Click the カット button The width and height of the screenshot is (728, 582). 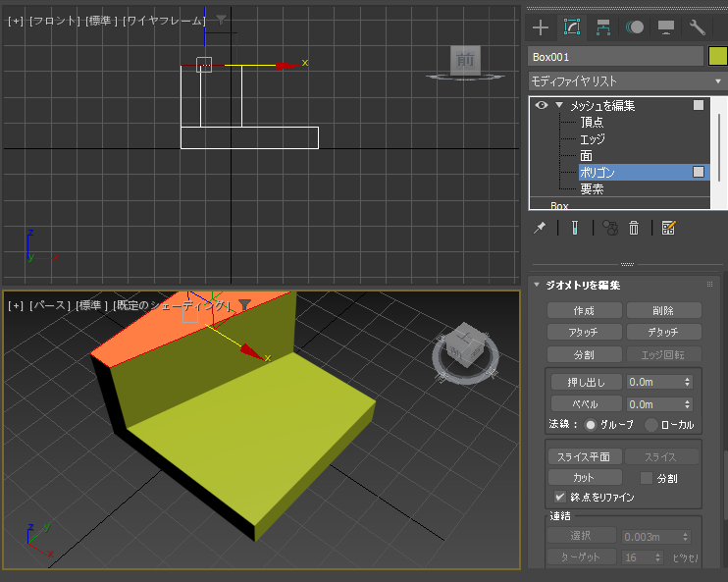coord(584,478)
